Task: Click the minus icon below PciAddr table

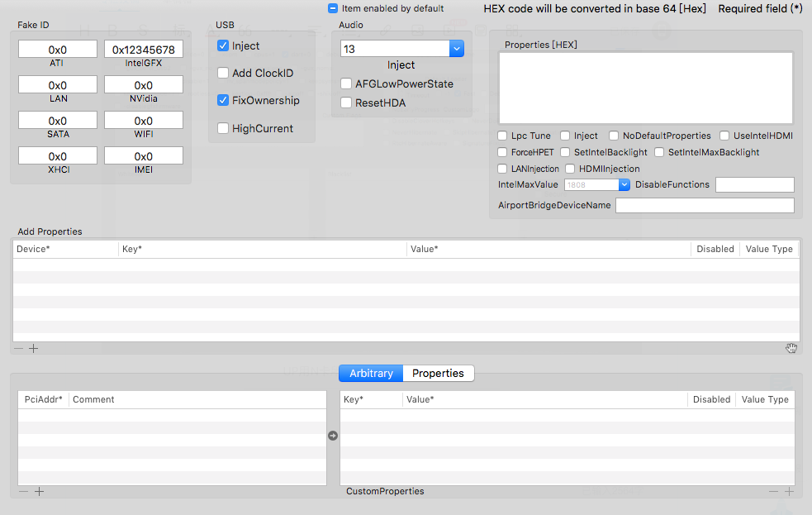Action: point(24,492)
